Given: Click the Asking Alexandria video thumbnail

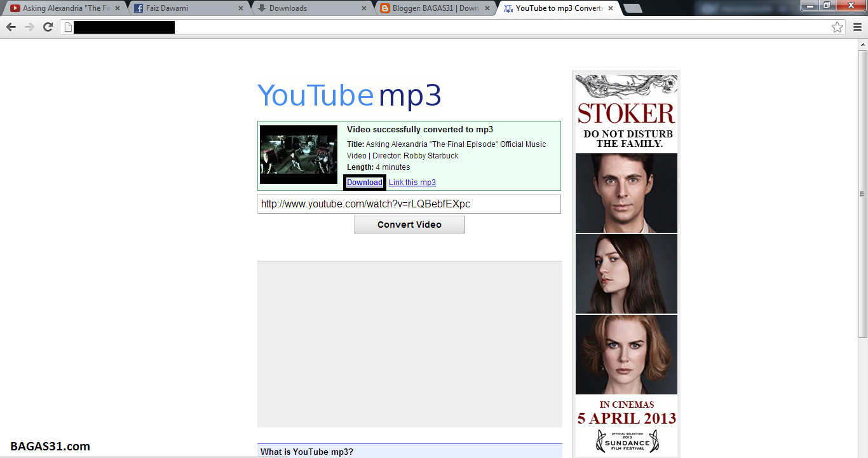Looking at the screenshot, I should click(298, 155).
